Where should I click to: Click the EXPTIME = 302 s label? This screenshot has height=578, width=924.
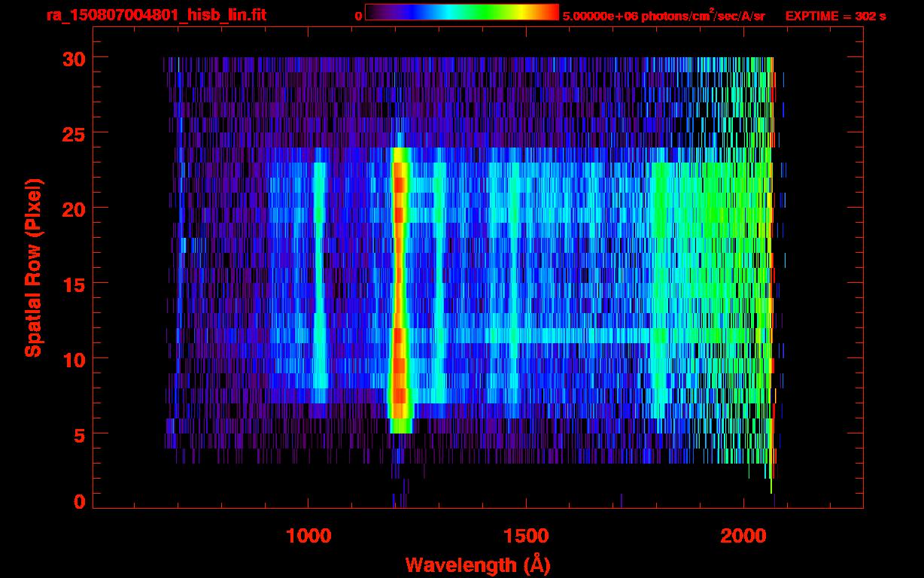[x=835, y=16]
